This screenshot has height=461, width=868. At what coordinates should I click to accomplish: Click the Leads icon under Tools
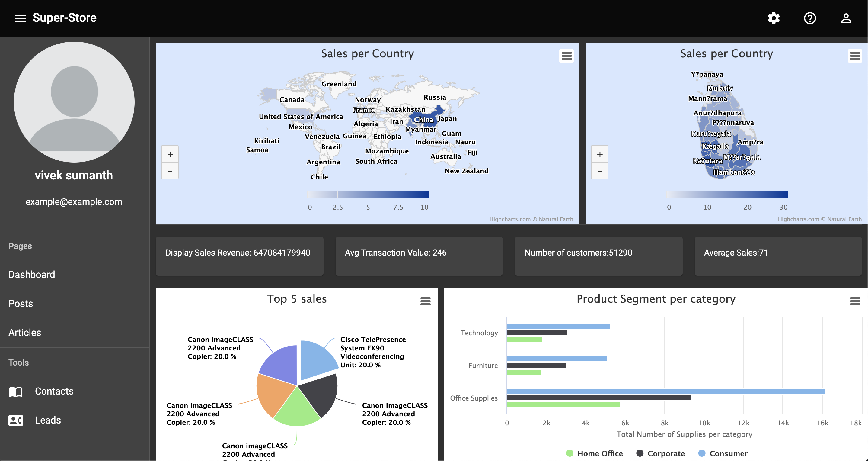[x=15, y=420]
